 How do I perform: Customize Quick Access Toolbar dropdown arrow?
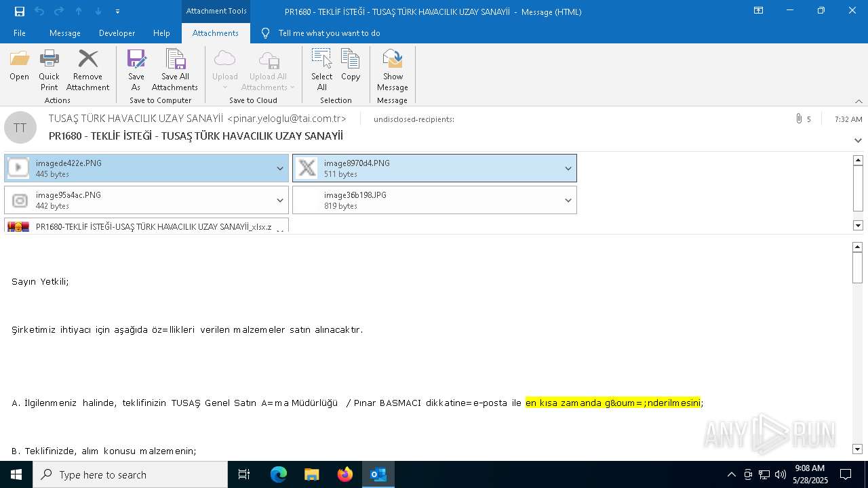118,11
